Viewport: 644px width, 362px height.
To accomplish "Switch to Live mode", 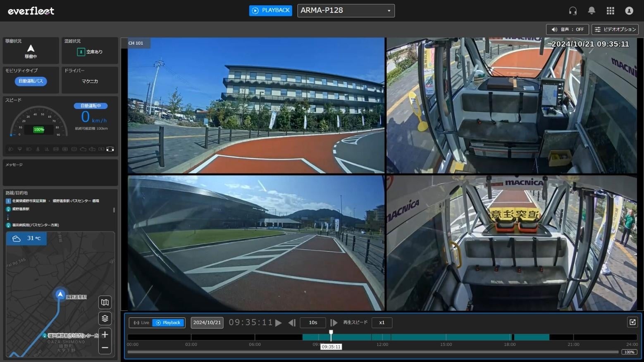I will [141, 323].
